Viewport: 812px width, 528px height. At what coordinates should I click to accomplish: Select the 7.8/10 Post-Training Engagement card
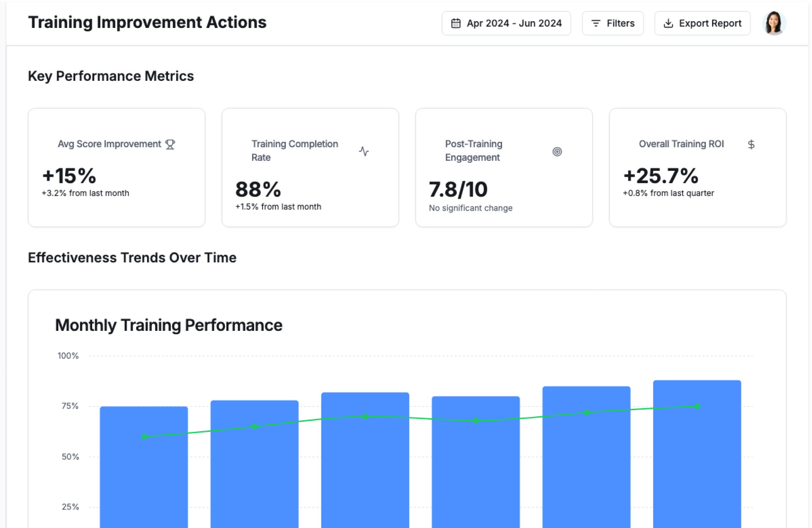(504, 168)
